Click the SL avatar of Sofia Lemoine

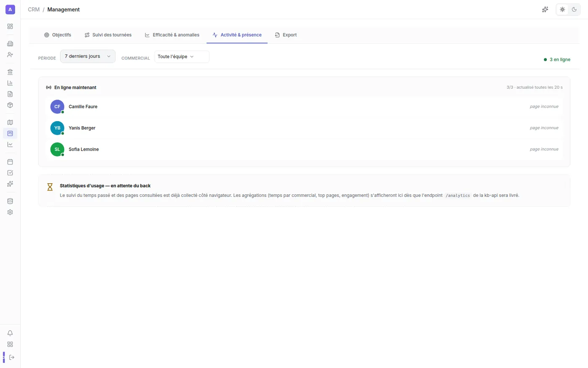click(x=57, y=149)
